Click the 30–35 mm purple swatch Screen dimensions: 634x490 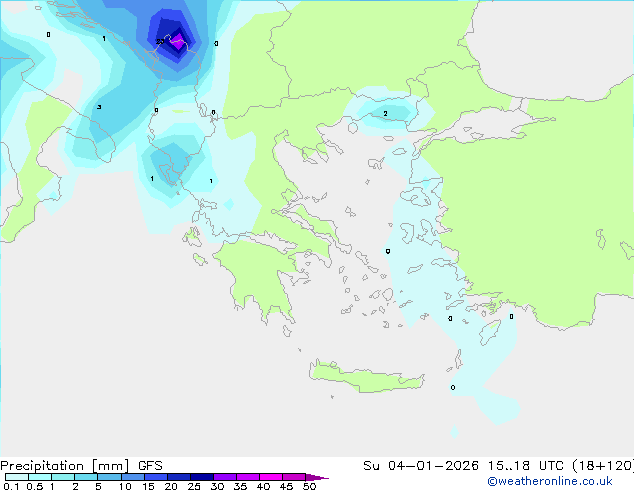click(x=225, y=477)
